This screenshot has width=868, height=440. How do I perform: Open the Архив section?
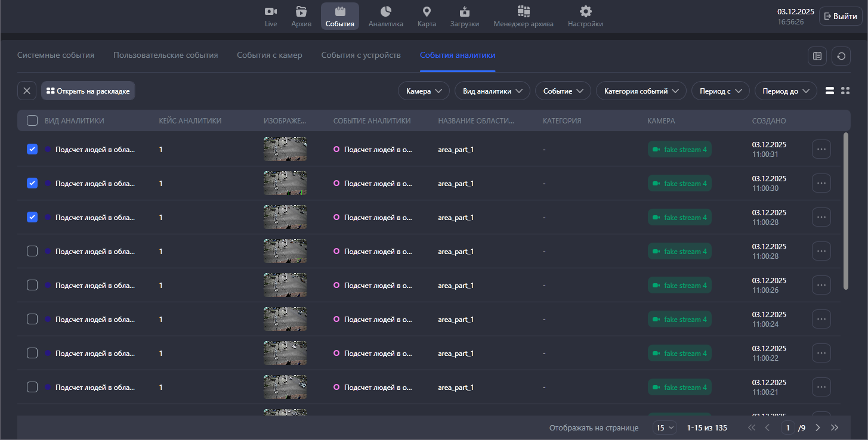coord(301,16)
